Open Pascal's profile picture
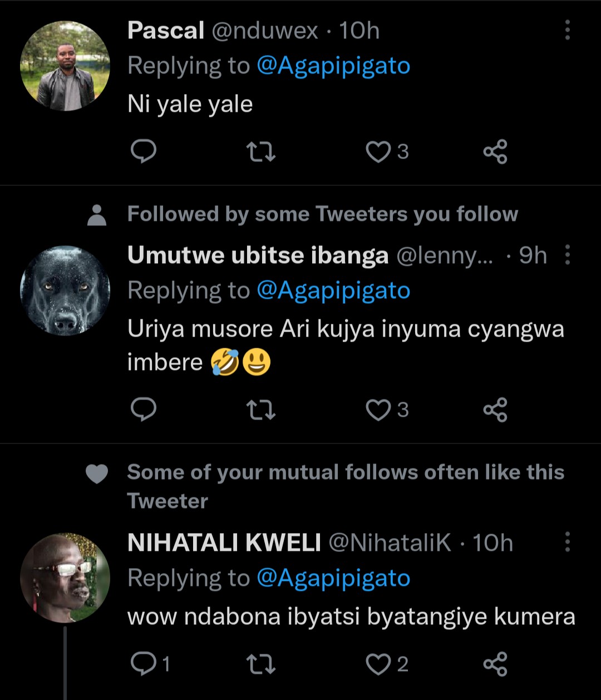The height and width of the screenshot is (700, 601). [x=65, y=66]
